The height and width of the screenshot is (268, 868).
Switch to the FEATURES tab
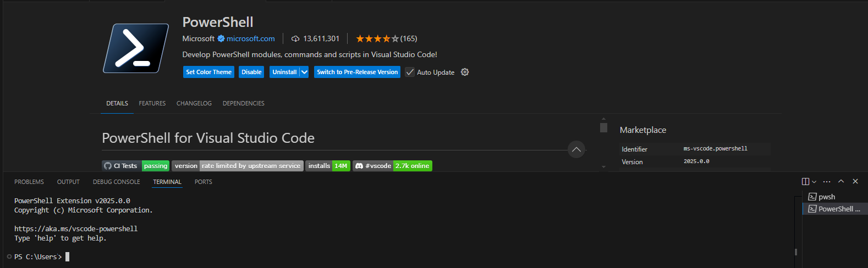[x=152, y=103]
